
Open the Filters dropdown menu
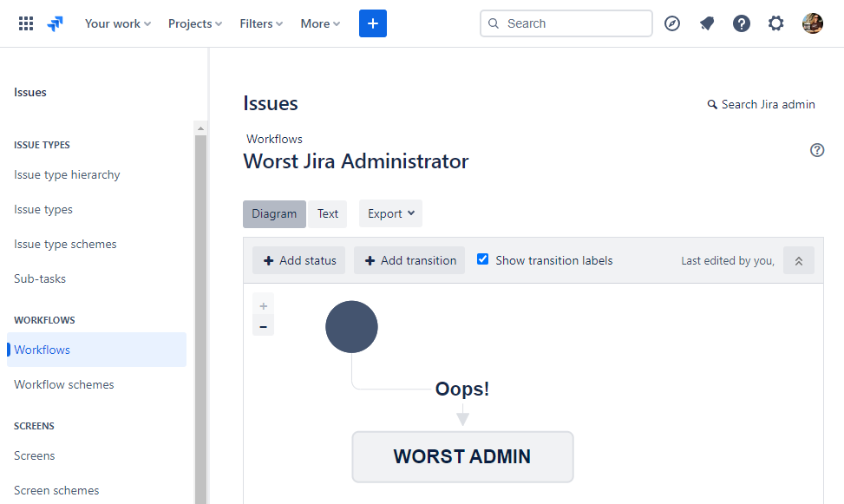[261, 23]
